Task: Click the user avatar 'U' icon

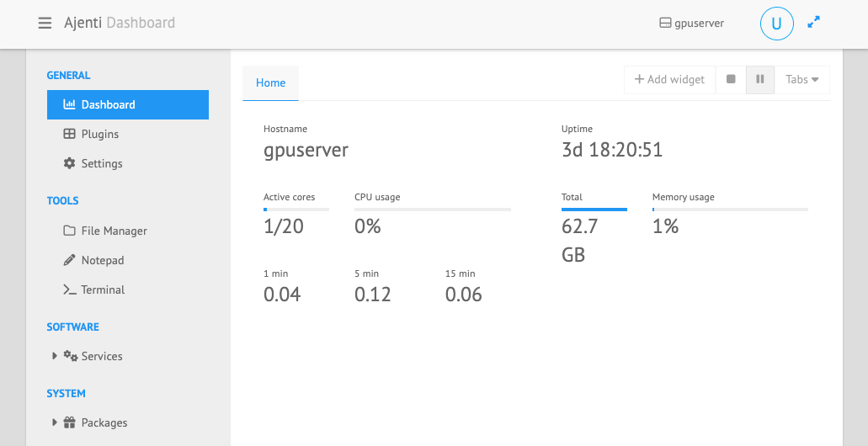Action: (x=777, y=24)
